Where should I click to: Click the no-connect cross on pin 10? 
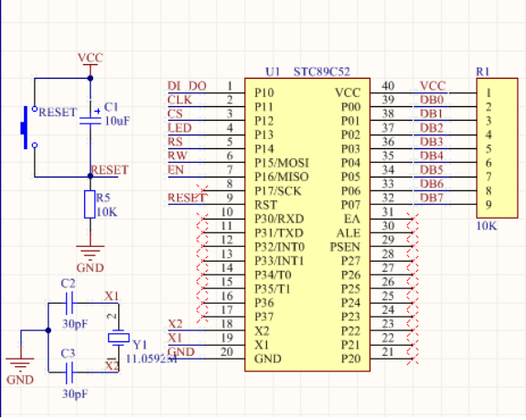click(202, 219)
